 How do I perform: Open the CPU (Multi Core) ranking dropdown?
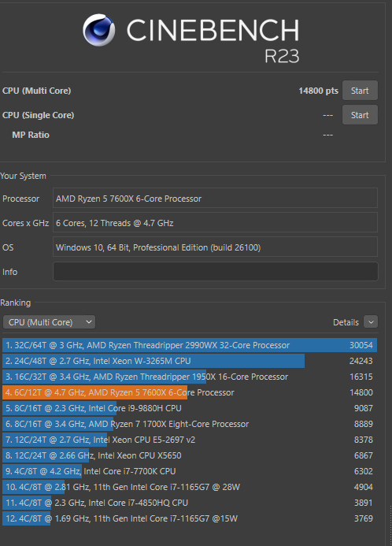49,322
